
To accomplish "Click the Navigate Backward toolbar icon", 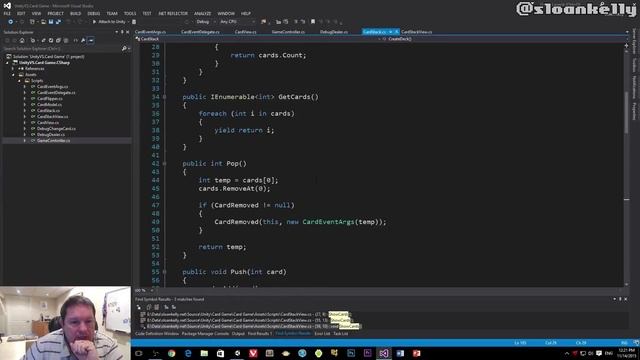I will tap(10, 22).
